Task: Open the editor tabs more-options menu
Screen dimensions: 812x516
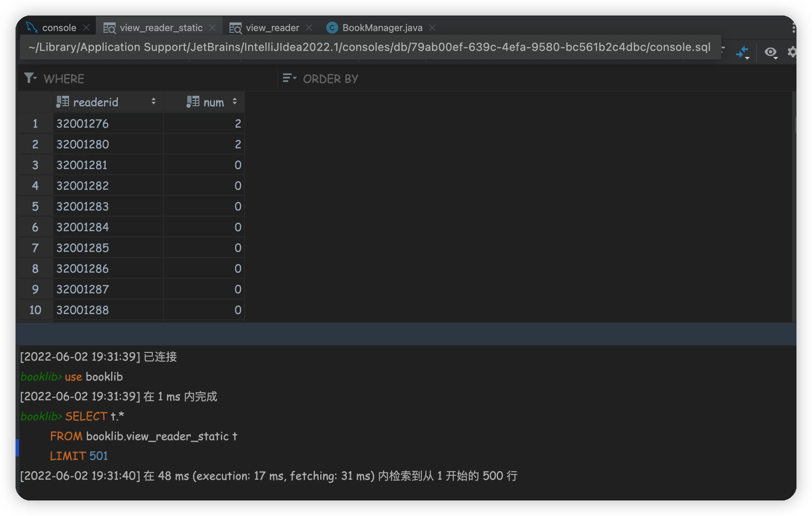Action: pos(793,28)
